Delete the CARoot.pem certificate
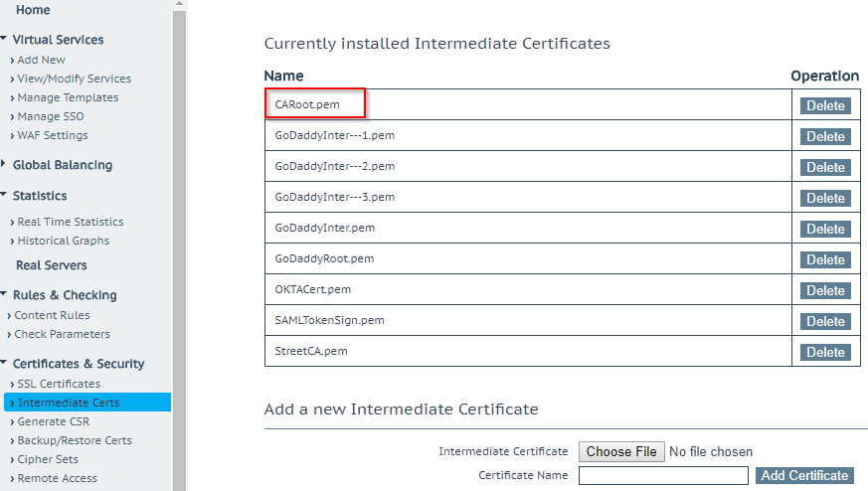868x491 pixels. pyautogui.click(x=825, y=105)
